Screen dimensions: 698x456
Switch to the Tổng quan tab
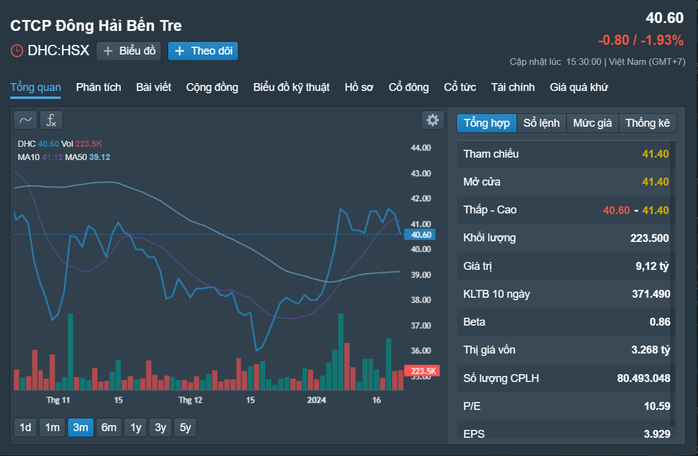click(36, 87)
